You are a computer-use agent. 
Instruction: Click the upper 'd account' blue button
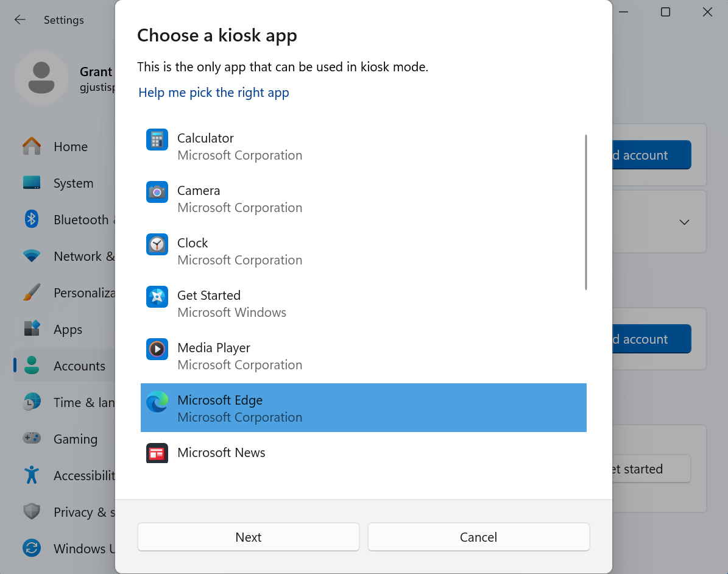652,155
